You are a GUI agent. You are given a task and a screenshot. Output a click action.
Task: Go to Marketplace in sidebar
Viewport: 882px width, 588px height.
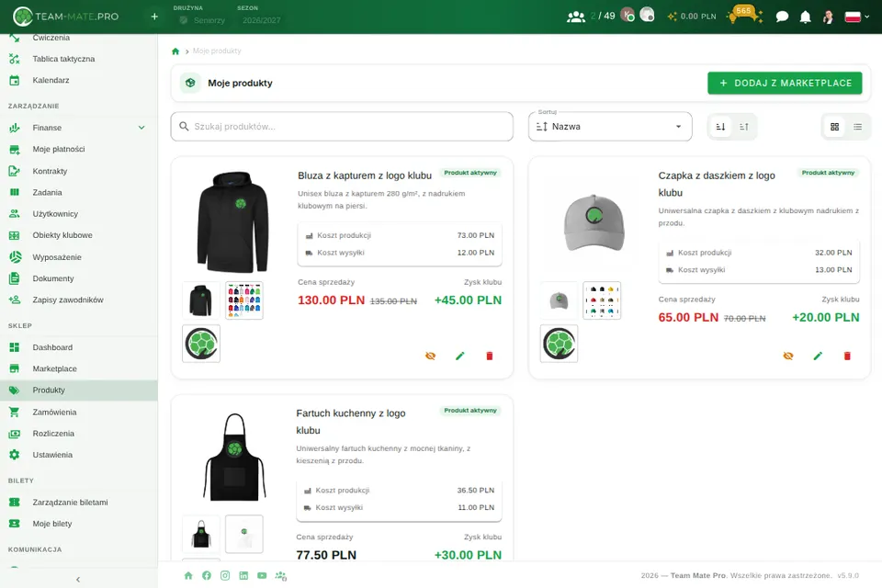point(79,368)
